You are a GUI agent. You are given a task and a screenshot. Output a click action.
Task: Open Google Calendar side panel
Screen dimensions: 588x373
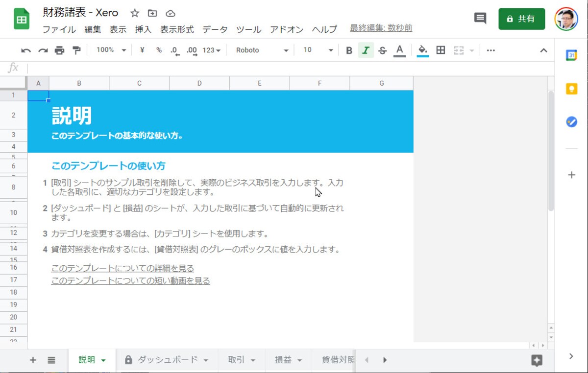point(571,55)
